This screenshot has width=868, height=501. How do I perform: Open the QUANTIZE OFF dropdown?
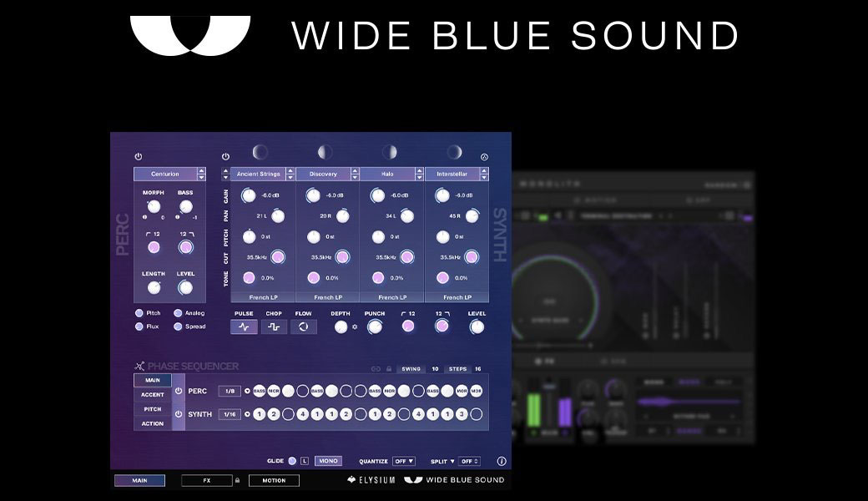(x=404, y=461)
